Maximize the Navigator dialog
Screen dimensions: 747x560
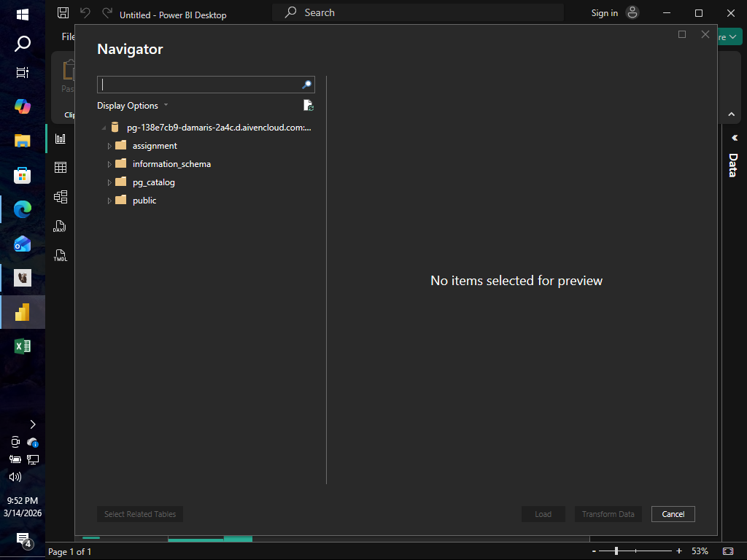682,34
